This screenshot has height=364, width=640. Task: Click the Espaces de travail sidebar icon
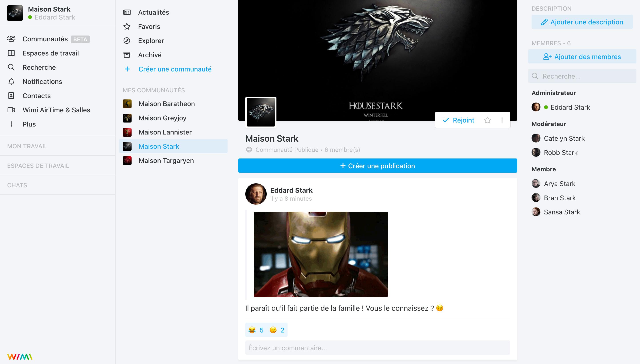(11, 53)
